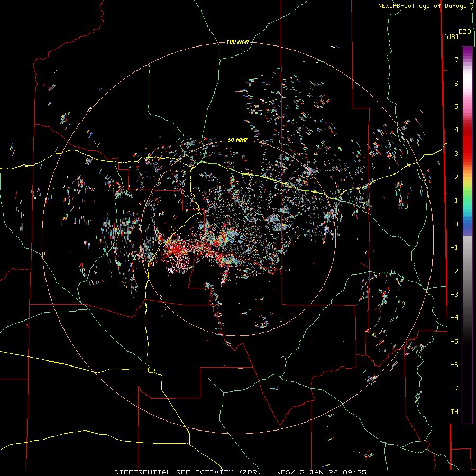Screen dimensions: 476x476
Task: Click the 100 NMI range ring label
Action: [237, 42]
